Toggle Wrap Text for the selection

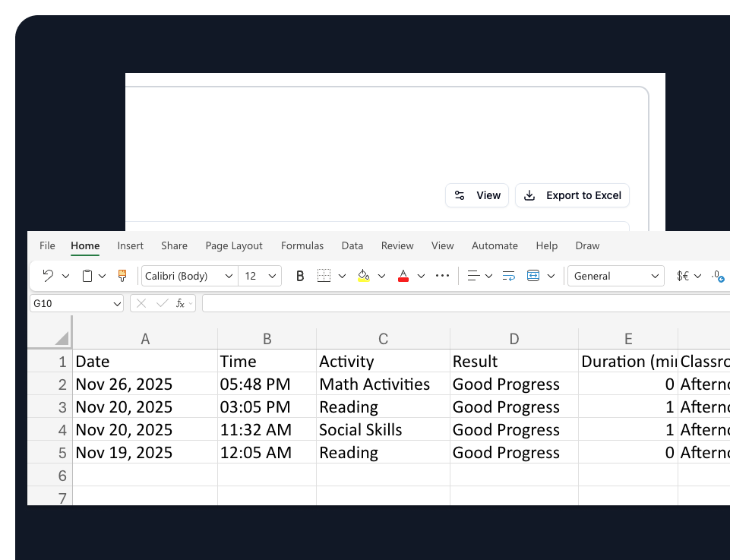pos(507,276)
